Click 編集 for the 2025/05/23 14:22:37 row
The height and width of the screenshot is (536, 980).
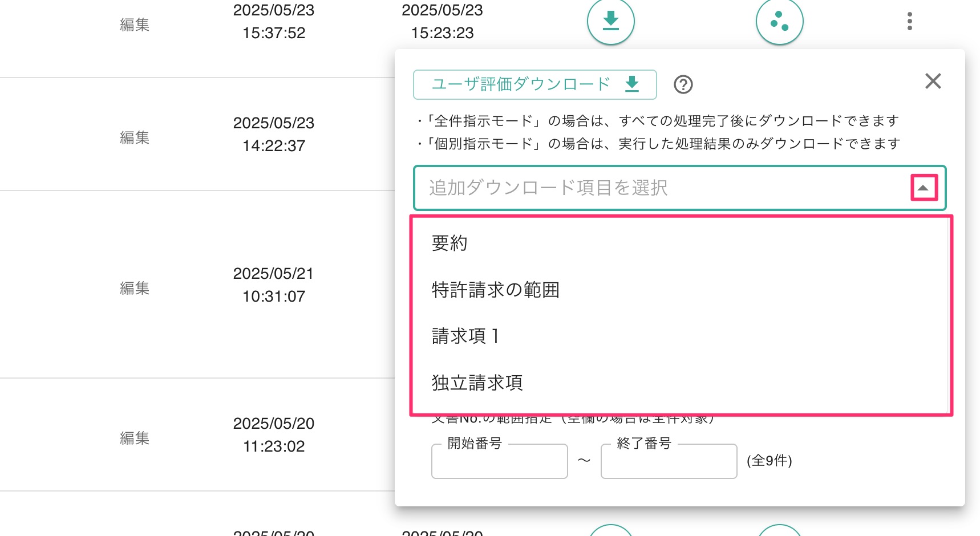(135, 137)
